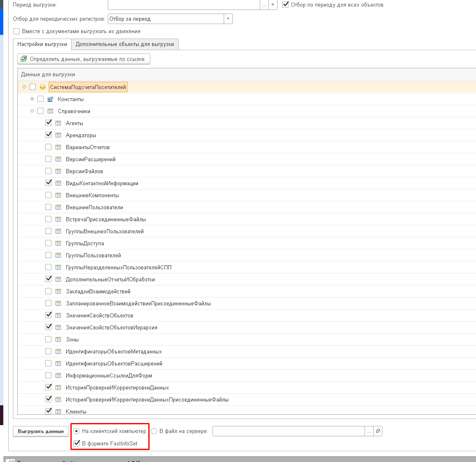The image size is (476, 462).
Task: Click the table icon beside ИдентификаторыОбъектовМетаданных
Action: [58, 351]
